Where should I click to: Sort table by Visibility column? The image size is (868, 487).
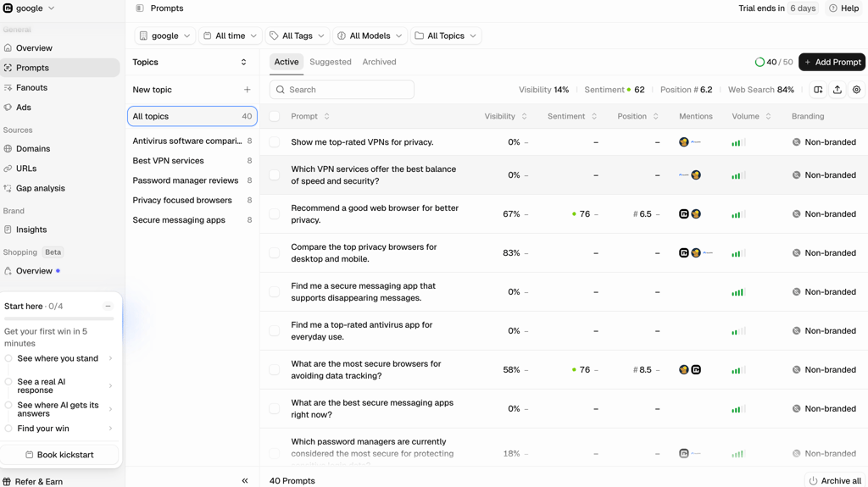click(x=505, y=116)
